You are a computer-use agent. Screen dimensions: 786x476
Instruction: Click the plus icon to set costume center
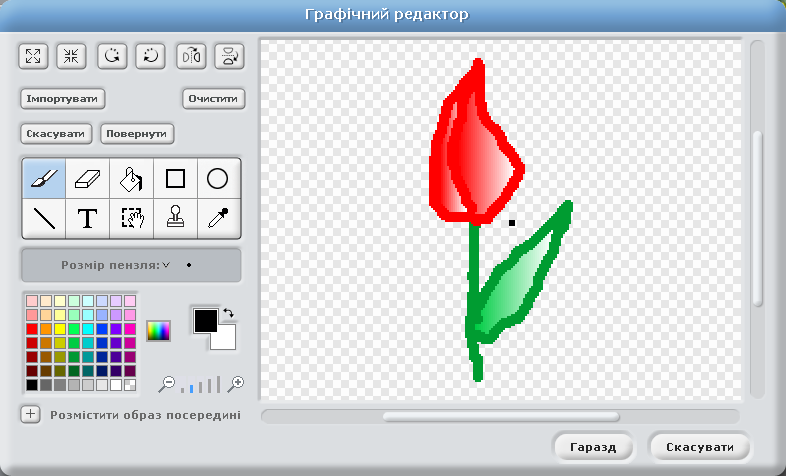pos(31,414)
